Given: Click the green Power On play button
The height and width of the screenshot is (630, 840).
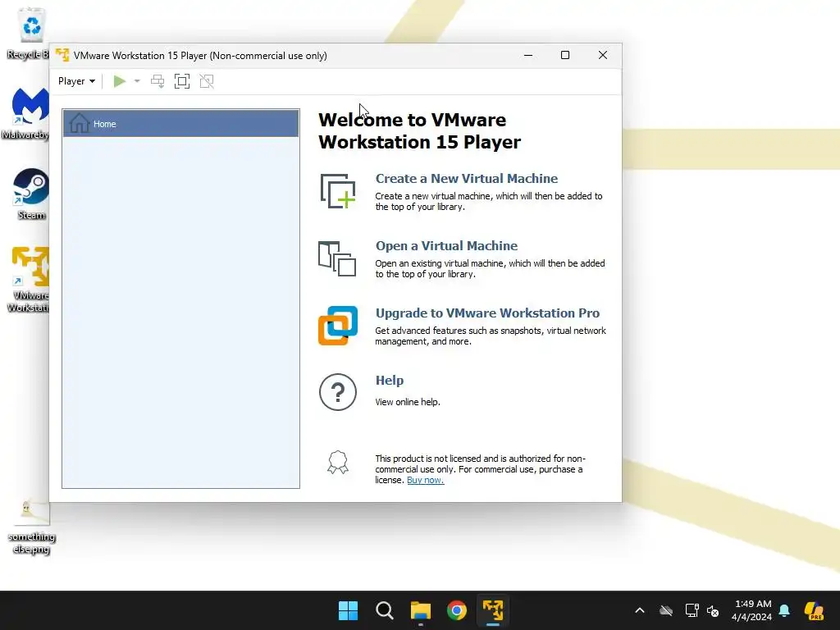Looking at the screenshot, I should tap(120, 81).
